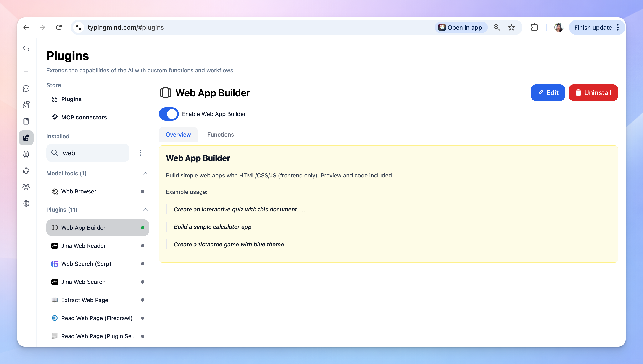Select Extract Web Page plugin
Image resolution: width=643 pixels, height=364 pixels.
[98, 300]
